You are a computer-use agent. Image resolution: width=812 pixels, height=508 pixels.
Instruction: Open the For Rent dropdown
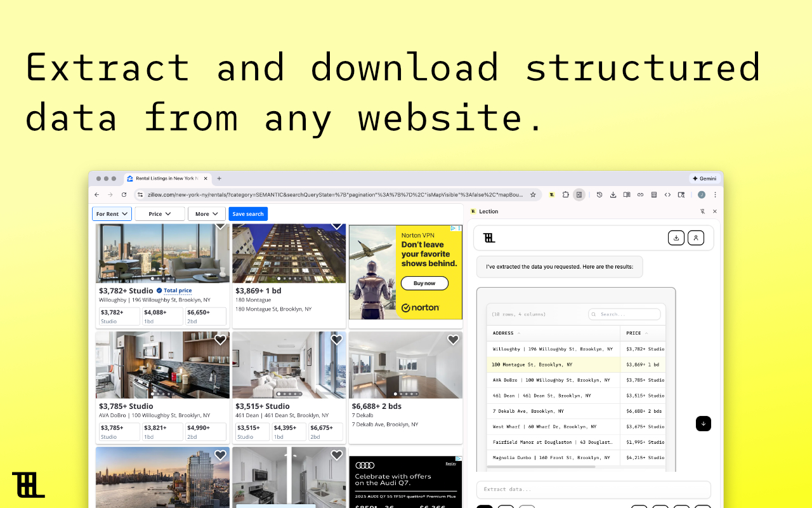(112, 214)
